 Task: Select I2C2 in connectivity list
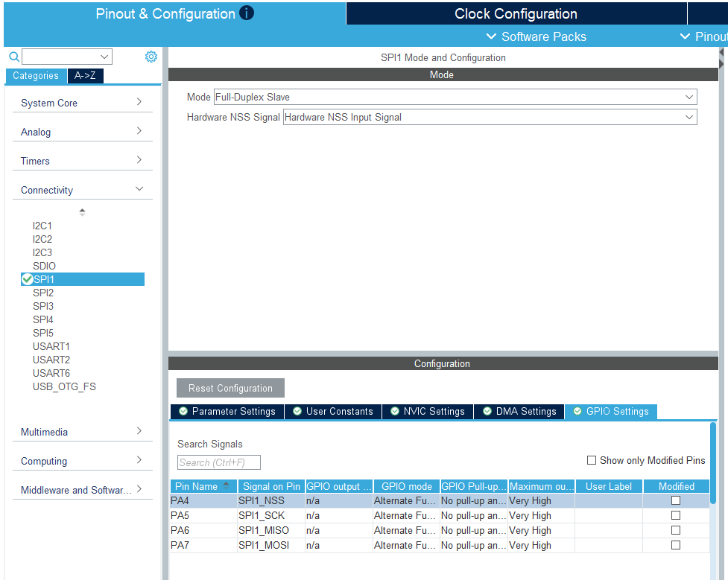click(42, 240)
